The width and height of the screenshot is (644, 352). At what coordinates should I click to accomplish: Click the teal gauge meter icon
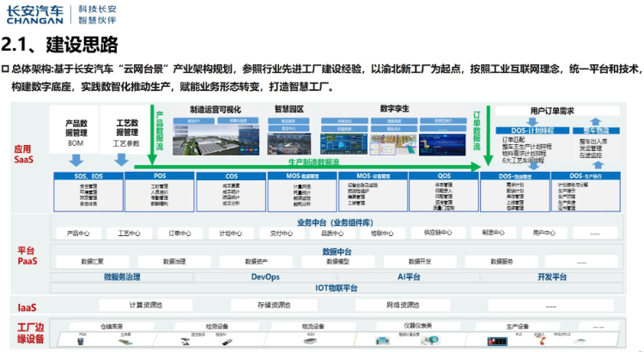(x=431, y=340)
